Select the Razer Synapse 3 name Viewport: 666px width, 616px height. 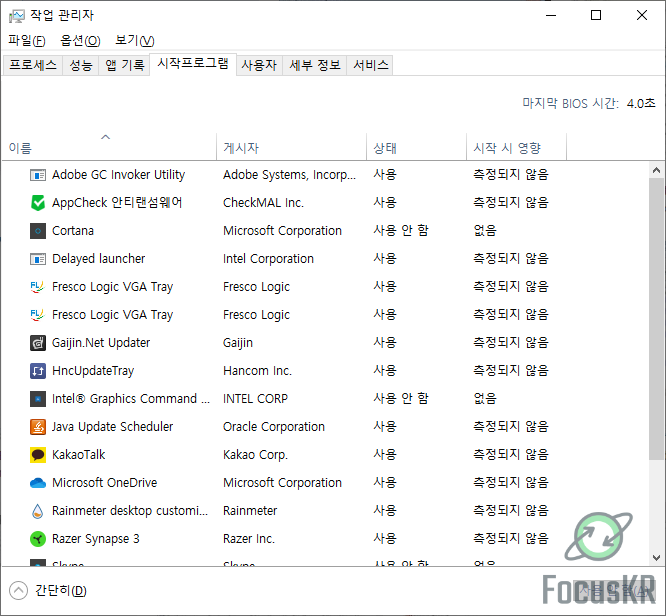pos(96,539)
